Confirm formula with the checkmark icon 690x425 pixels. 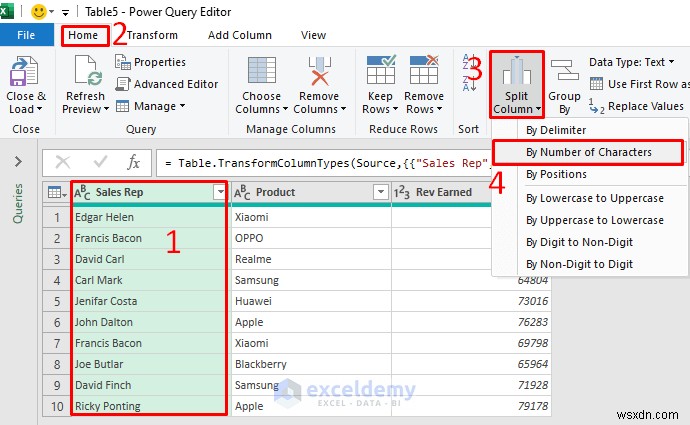click(x=100, y=162)
